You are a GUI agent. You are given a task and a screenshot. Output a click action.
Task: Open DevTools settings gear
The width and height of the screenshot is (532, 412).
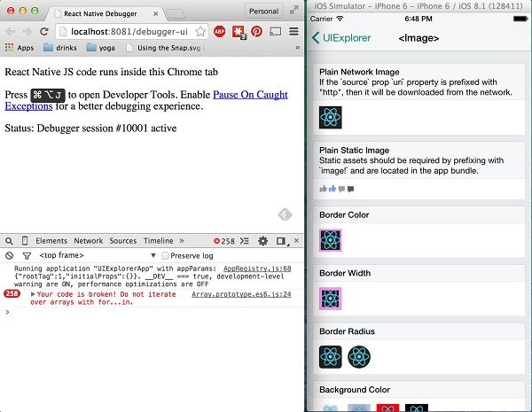[263, 241]
